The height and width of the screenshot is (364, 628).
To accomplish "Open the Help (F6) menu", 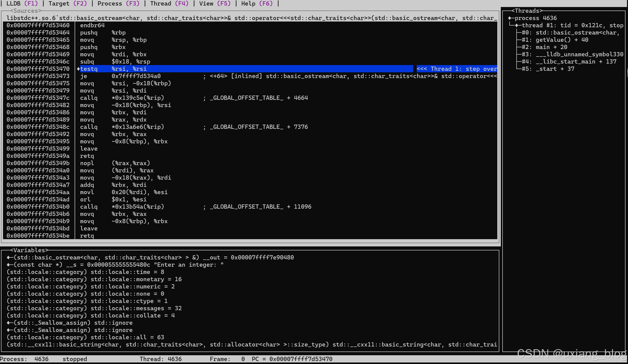I will 257,4.
